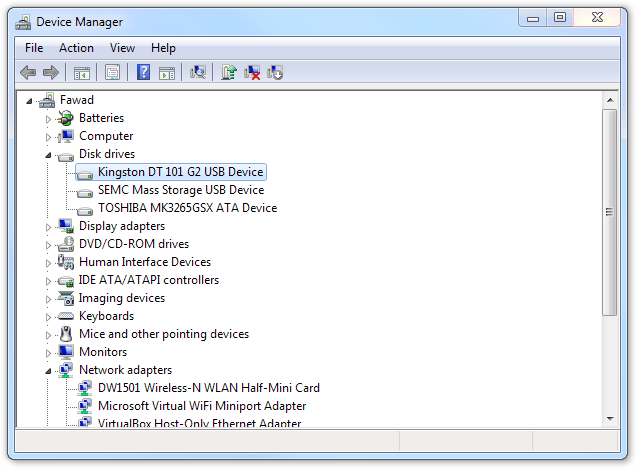Collapse the Disk drives category
Image resolution: width=638 pixels, height=469 pixels.
point(47,155)
